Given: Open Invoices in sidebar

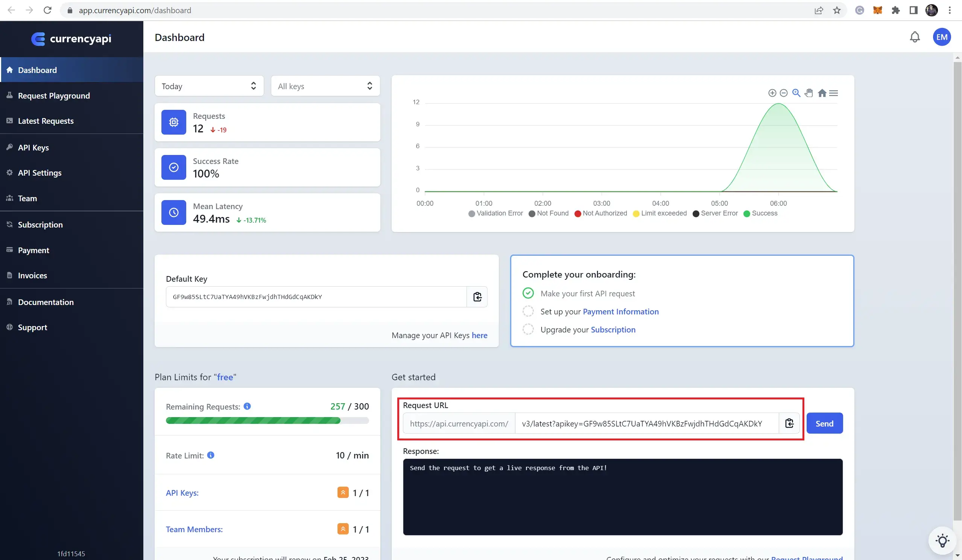Looking at the screenshot, I should (x=72, y=275).
